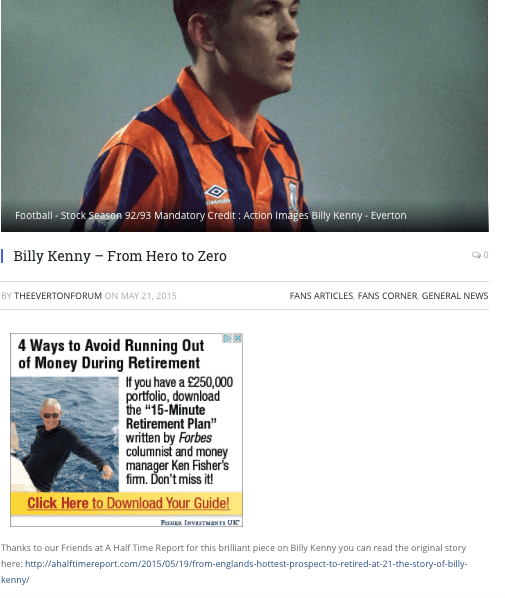Click the comment count number zero

pyautogui.click(x=486, y=255)
